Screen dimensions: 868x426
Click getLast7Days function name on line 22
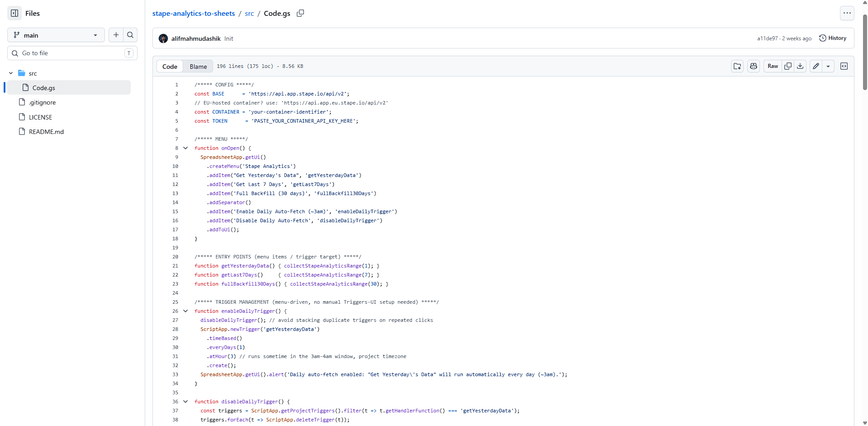click(239, 275)
